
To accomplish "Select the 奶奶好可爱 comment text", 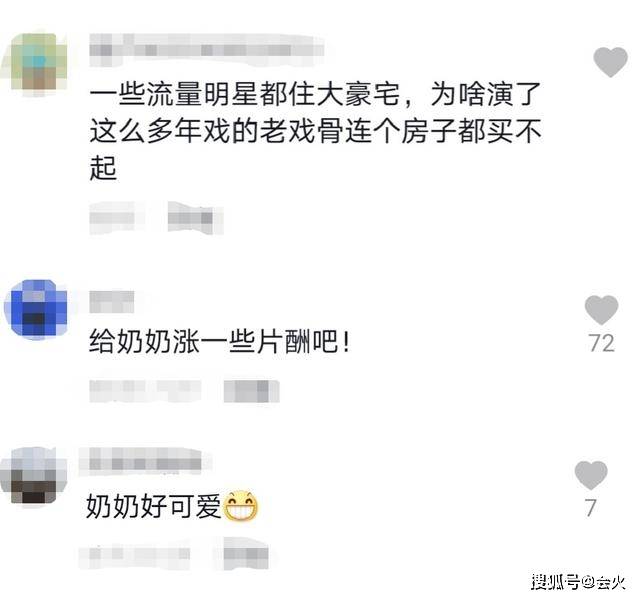I will [x=153, y=506].
